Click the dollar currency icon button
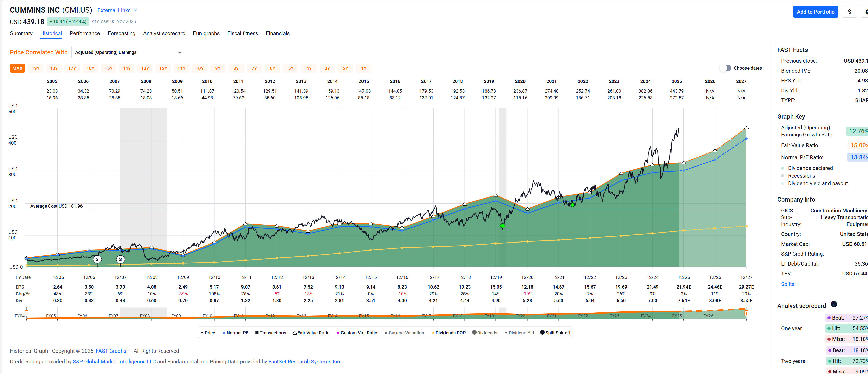The width and height of the screenshot is (868, 374). tap(849, 12)
